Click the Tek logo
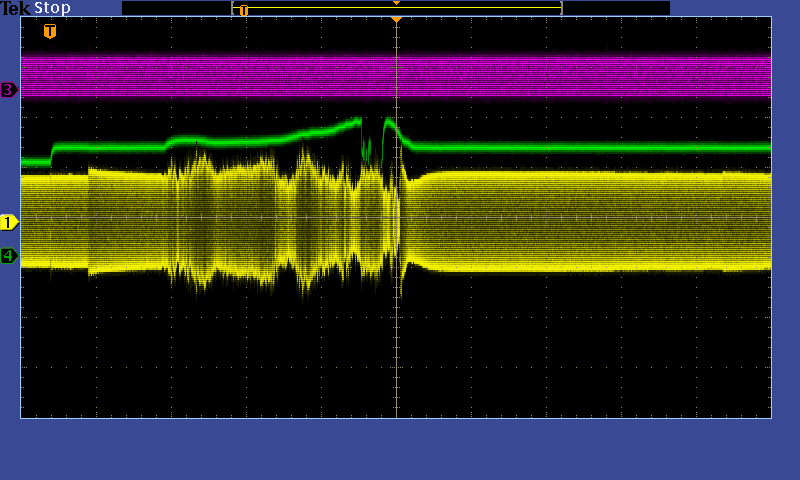Viewport: 800px width, 480px height. click(x=16, y=8)
